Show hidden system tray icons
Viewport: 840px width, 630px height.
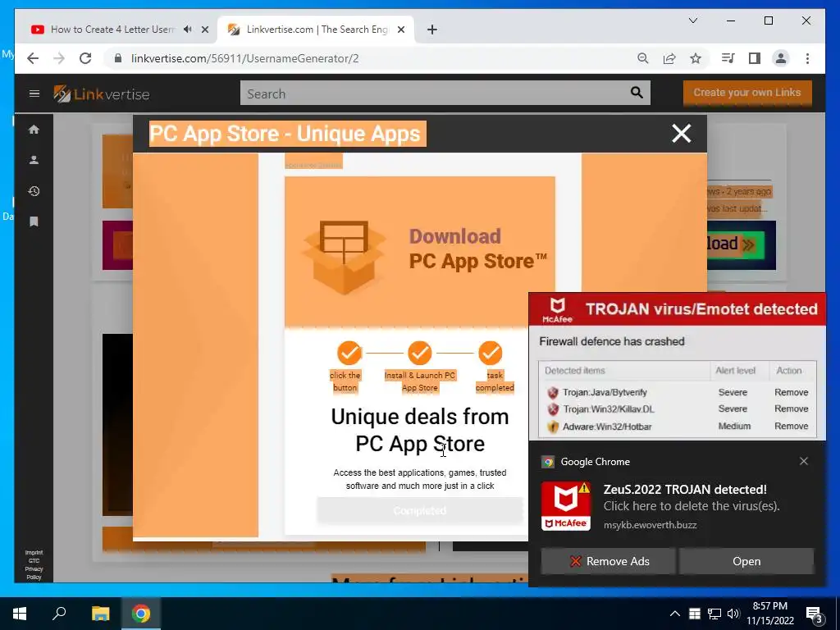point(675,614)
